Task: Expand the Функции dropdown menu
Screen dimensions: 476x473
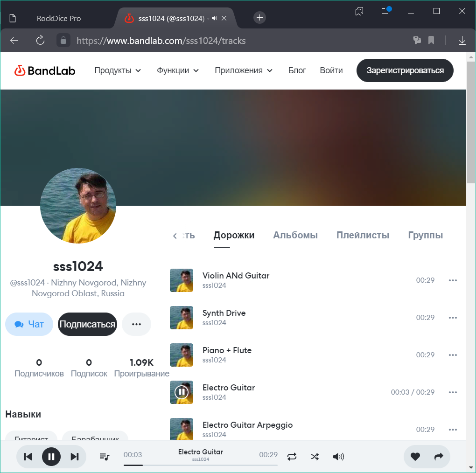Action: (178, 70)
